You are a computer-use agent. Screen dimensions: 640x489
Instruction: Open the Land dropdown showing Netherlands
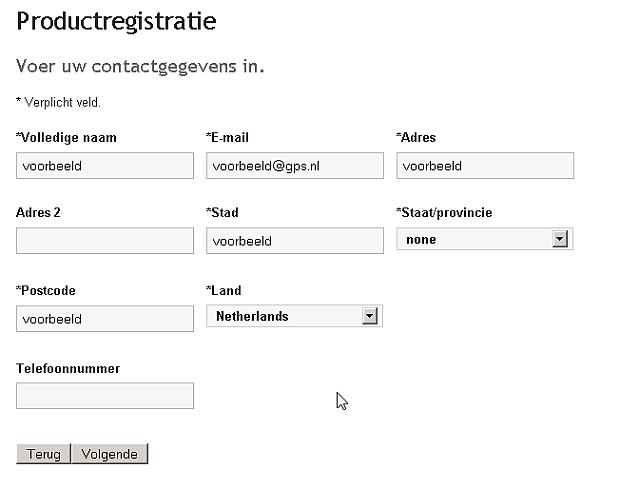[294, 316]
